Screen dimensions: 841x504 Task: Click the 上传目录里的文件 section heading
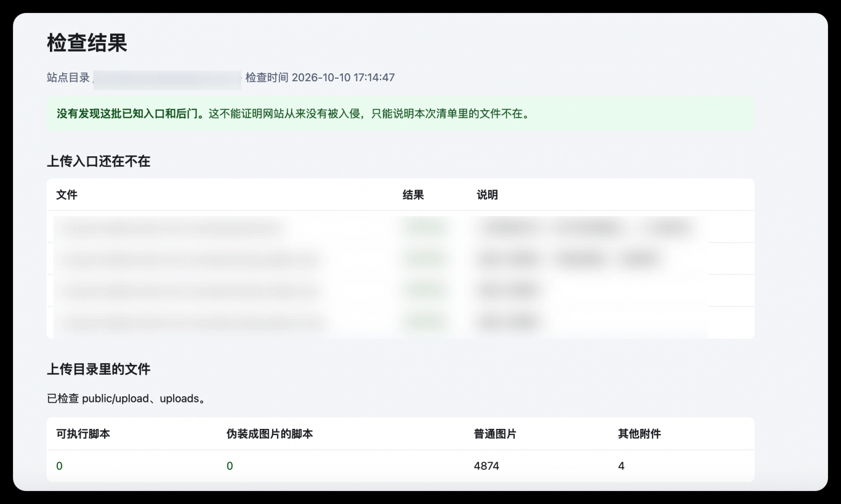click(x=99, y=369)
